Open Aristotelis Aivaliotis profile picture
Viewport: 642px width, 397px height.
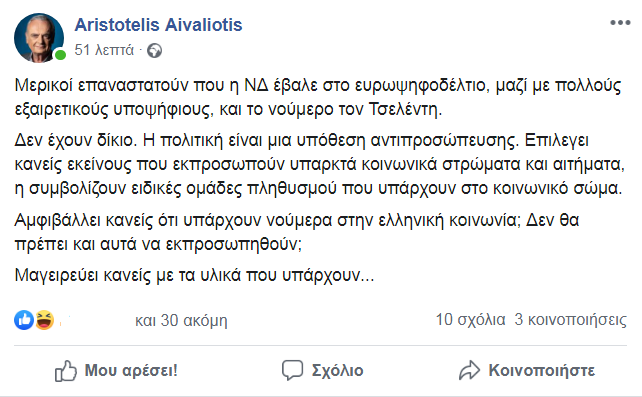click(x=39, y=38)
